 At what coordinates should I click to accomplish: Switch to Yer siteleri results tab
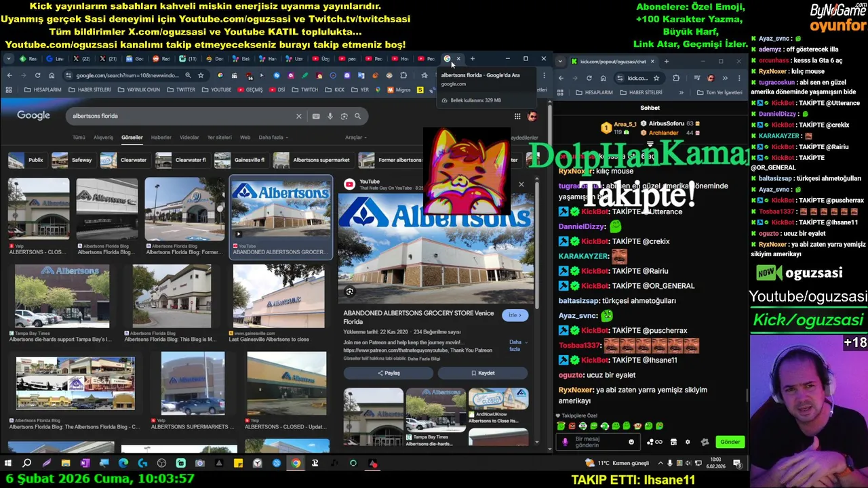coord(219,138)
